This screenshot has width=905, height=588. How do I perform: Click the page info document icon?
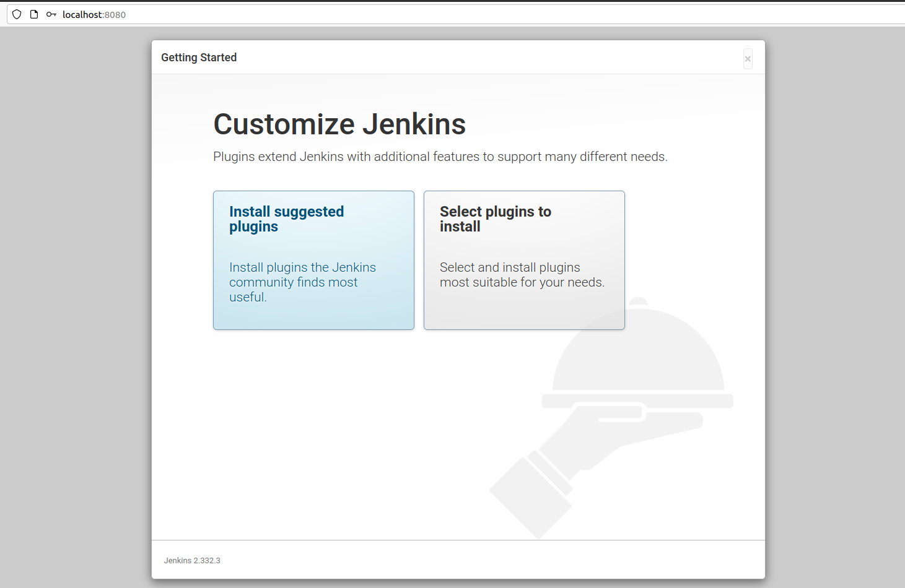[34, 14]
